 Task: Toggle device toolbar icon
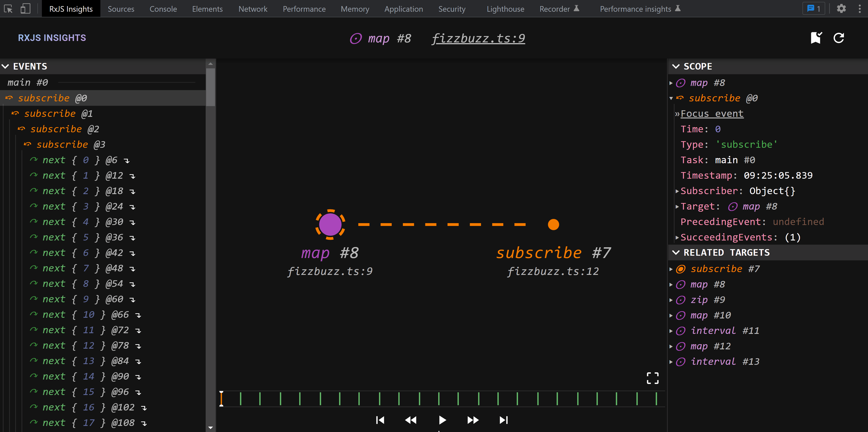click(25, 9)
